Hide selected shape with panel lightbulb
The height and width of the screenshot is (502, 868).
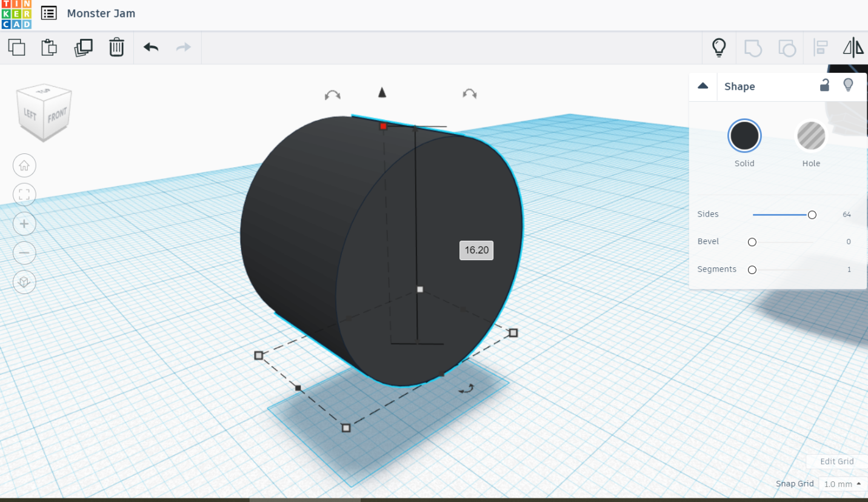849,85
